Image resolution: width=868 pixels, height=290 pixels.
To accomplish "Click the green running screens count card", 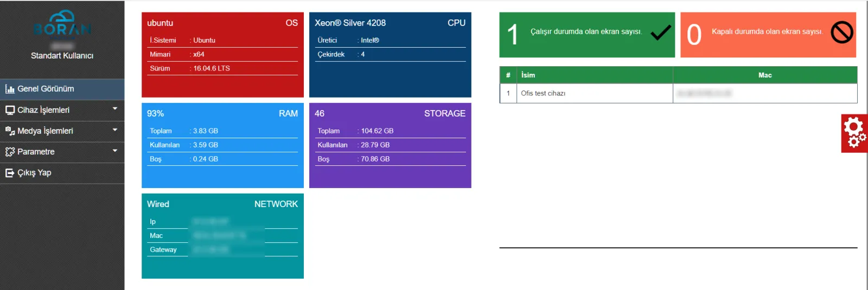I will pyautogui.click(x=587, y=35).
